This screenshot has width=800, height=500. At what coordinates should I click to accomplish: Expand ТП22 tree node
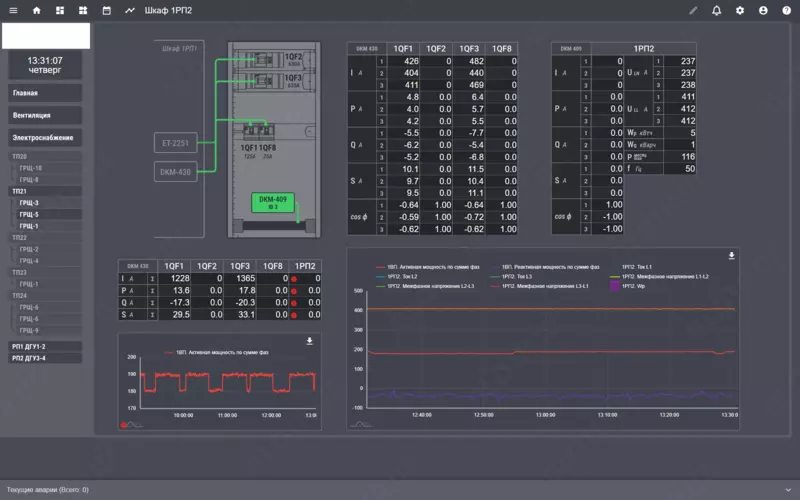(x=45, y=238)
